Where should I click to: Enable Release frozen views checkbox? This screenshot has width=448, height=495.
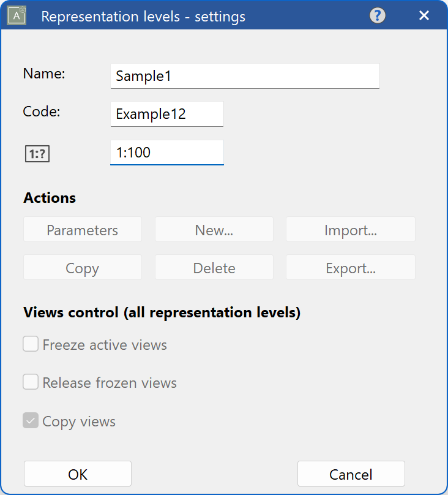click(x=31, y=382)
